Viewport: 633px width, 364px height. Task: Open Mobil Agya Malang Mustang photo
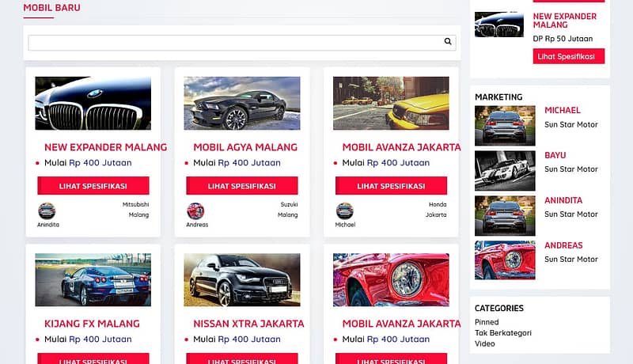click(x=242, y=104)
